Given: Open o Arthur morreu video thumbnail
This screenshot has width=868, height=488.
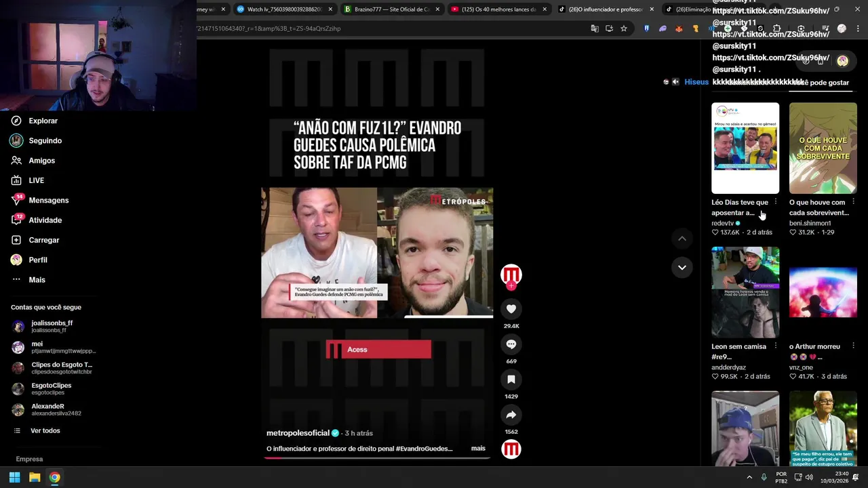Looking at the screenshot, I should point(823,292).
